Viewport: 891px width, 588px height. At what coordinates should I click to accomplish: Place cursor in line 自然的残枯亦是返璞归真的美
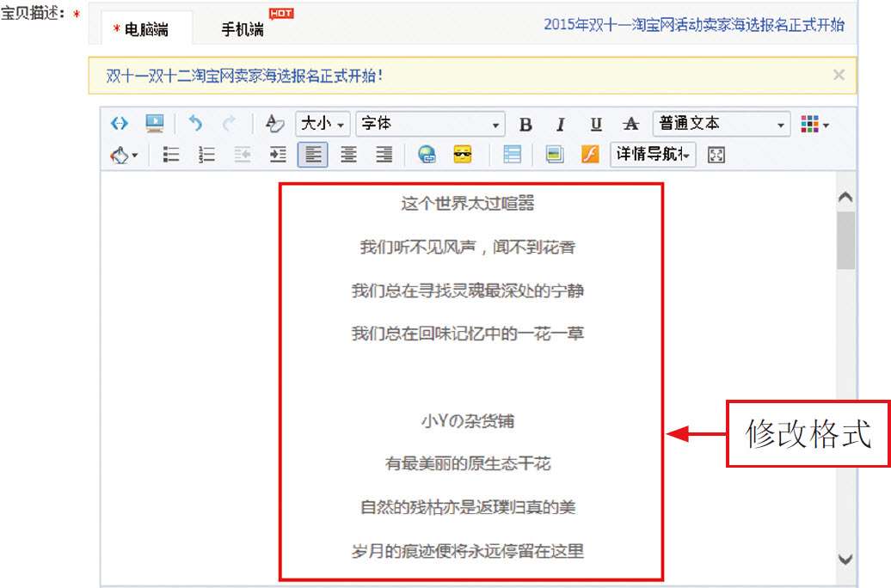tap(468, 506)
